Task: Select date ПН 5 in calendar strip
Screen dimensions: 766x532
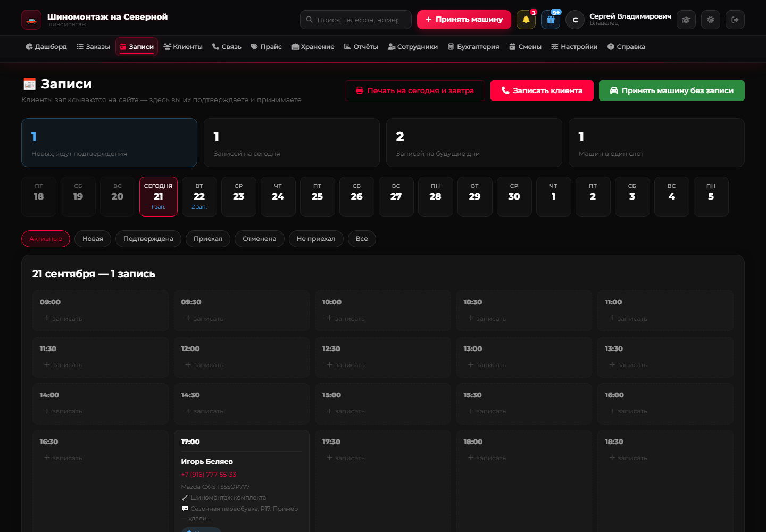Action: tap(711, 196)
